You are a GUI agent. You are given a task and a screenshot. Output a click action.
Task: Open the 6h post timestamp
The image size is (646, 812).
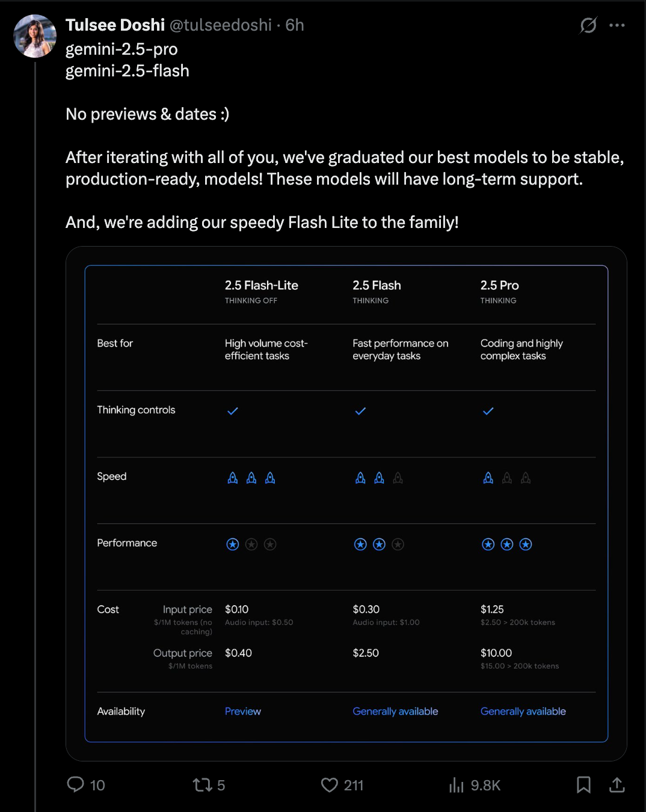(295, 25)
